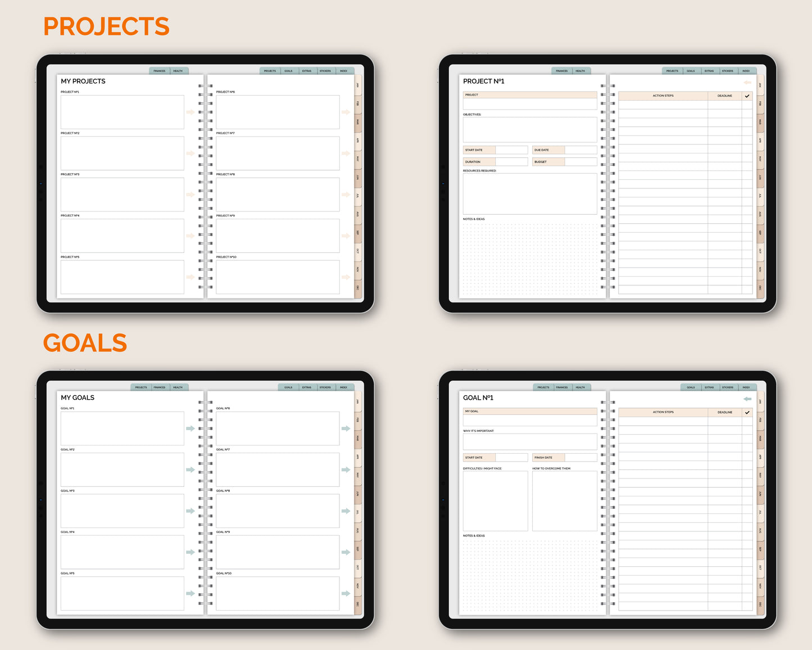Tap the arrow beside Project Nº10 box

pyautogui.click(x=346, y=277)
